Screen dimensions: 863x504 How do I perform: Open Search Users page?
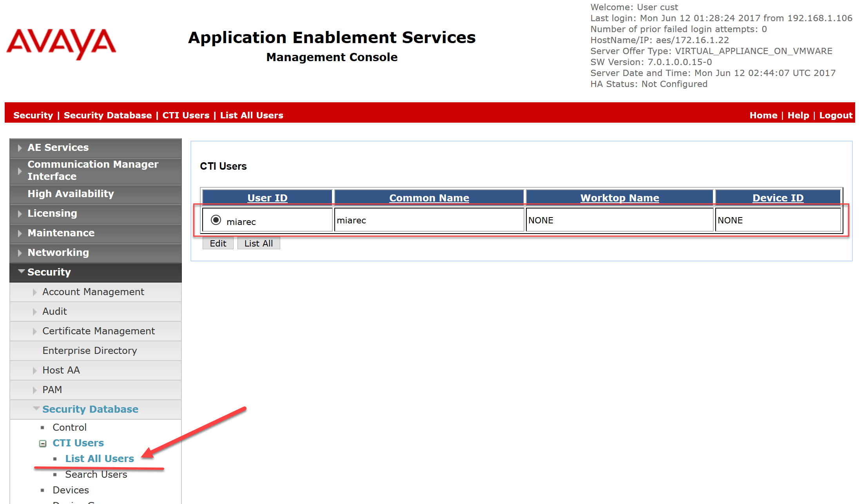(x=96, y=474)
